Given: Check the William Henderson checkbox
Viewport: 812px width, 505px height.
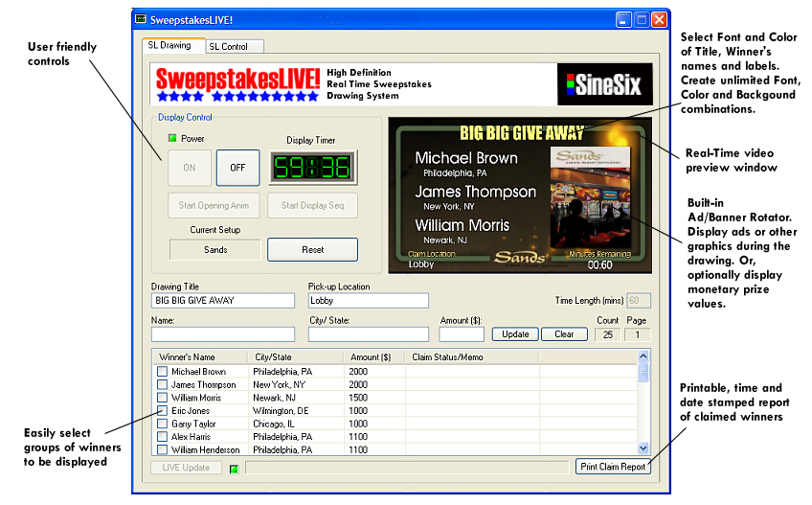Looking at the screenshot, I should click(162, 449).
